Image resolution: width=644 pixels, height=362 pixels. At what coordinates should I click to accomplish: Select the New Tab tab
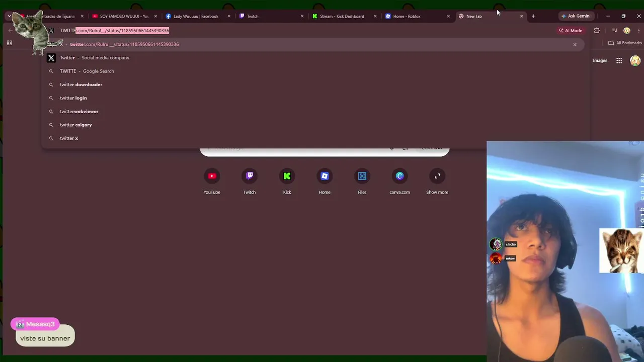(x=490, y=16)
